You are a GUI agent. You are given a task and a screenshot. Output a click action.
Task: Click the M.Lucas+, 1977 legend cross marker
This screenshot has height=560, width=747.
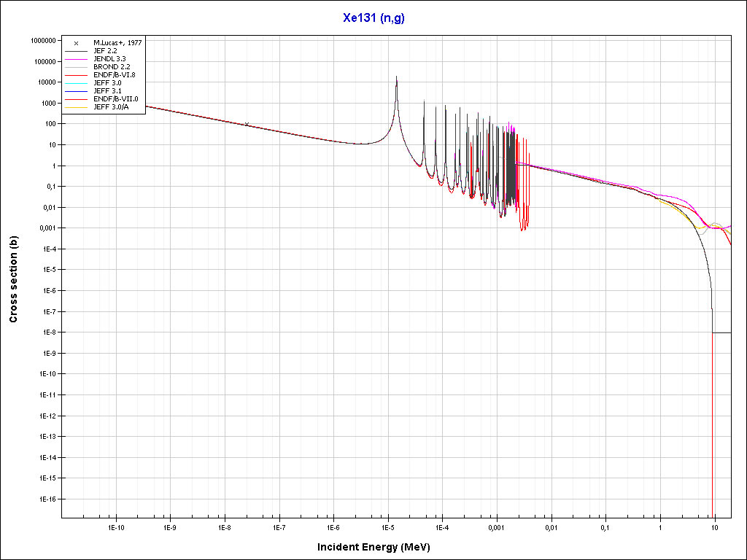pos(76,43)
